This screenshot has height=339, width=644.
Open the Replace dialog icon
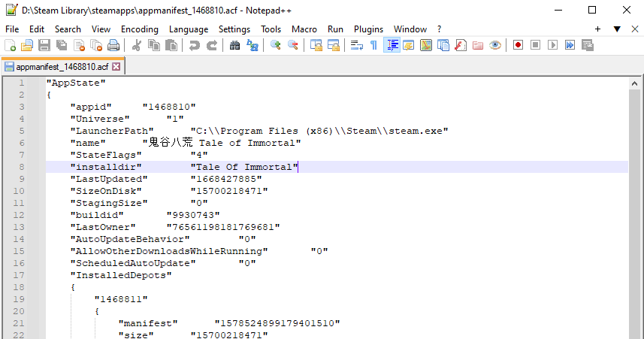[x=252, y=45]
